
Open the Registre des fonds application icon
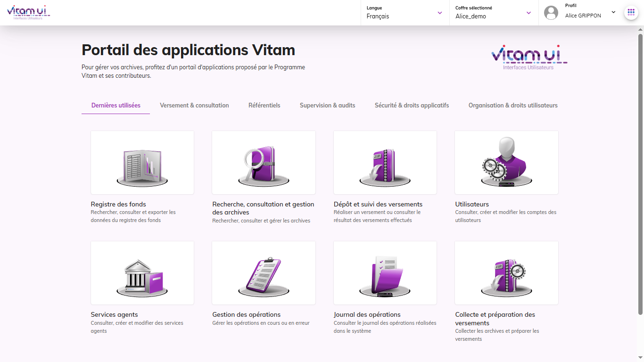click(142, 163)
